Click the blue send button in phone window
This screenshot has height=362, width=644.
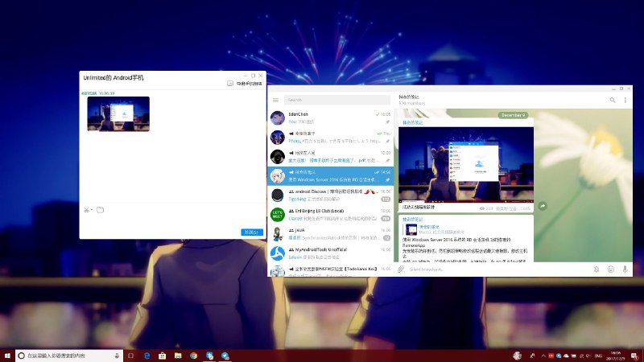coord(251,232)
